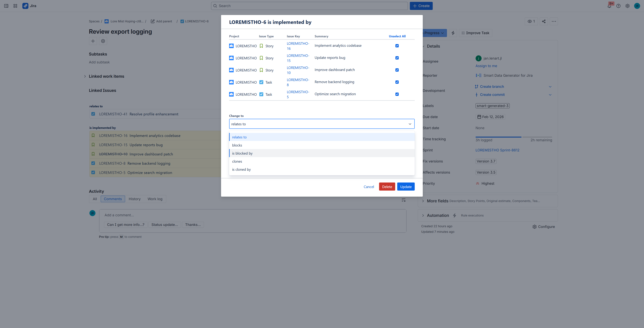Screen dimensions: 644x328
Task: Select 'is blocked by' option
Action: pyautogui.click(x=242, y=153)
